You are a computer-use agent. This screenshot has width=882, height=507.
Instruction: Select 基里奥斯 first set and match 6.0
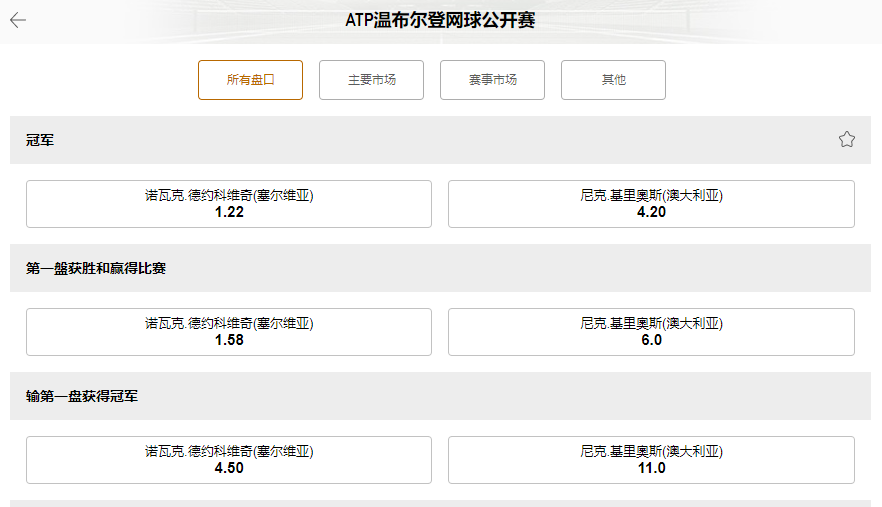[651, 332]
